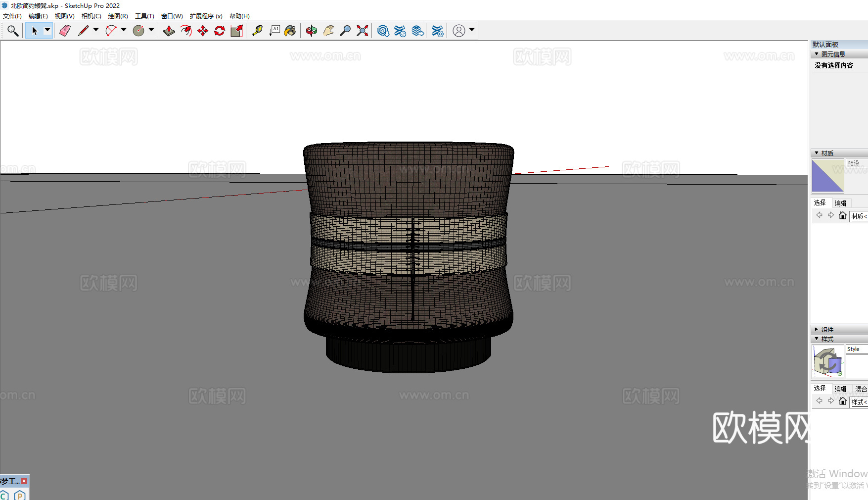Open the 样式 collection dropdown list

(x=859, y=402)
